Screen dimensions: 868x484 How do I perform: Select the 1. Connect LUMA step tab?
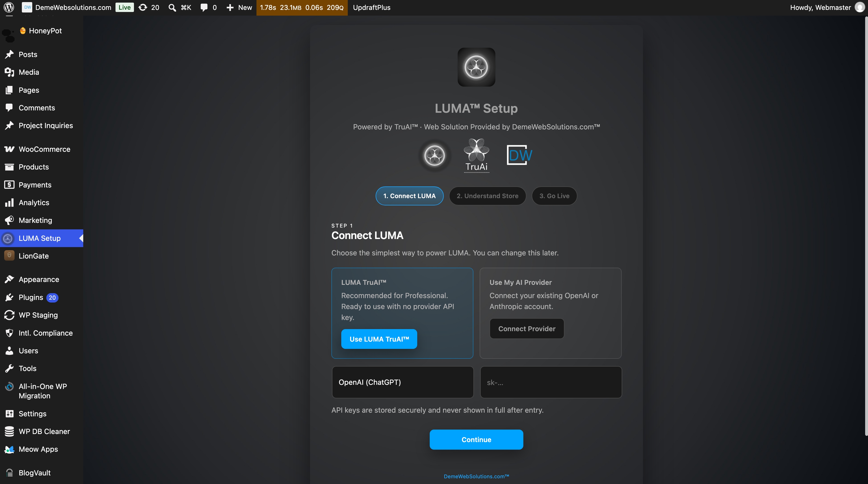(x=409, y=196)
